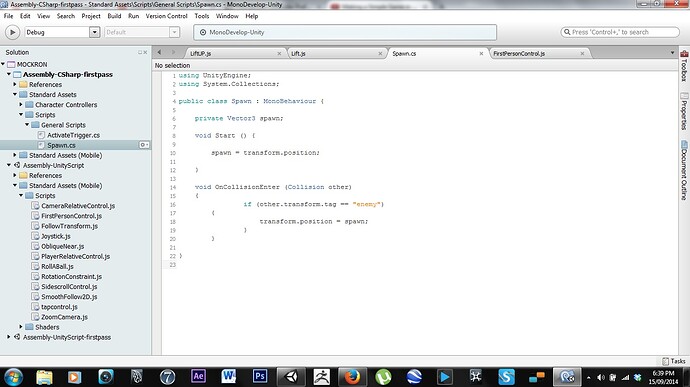Collapse the General Scripts folder
This screenshot has height=387, width=690.
(27, 125)
